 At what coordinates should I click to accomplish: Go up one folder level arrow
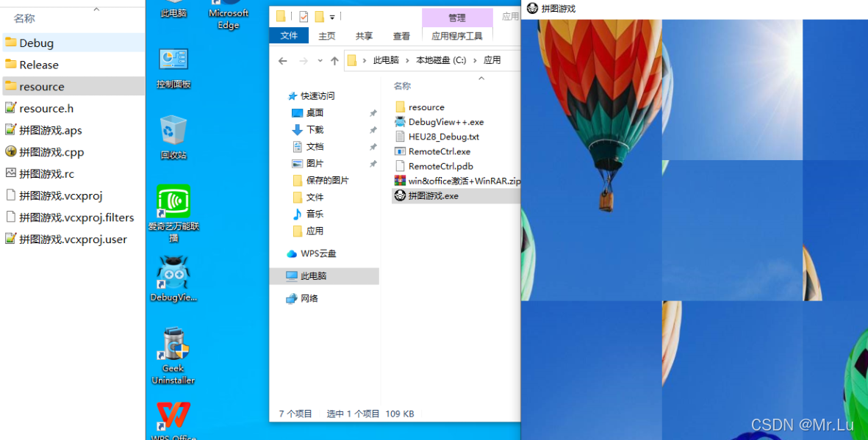[x=334, y=61]
